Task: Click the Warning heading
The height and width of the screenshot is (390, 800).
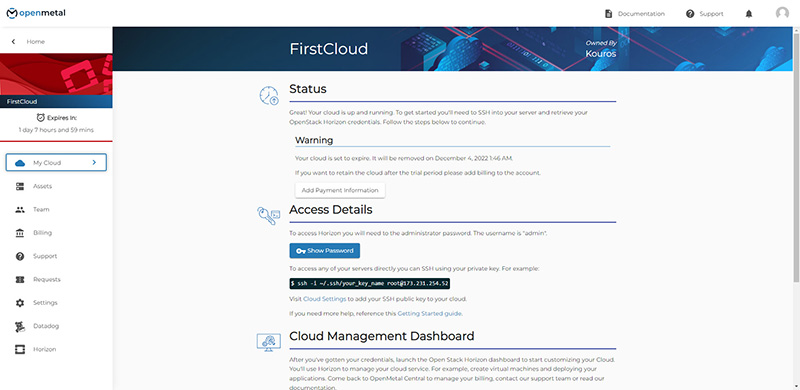Action: click(314, 140)
